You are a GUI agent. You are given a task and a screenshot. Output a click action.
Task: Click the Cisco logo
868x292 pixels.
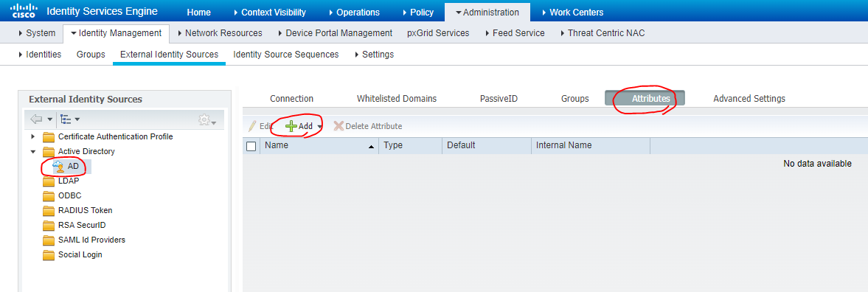[x=24, y=10]
